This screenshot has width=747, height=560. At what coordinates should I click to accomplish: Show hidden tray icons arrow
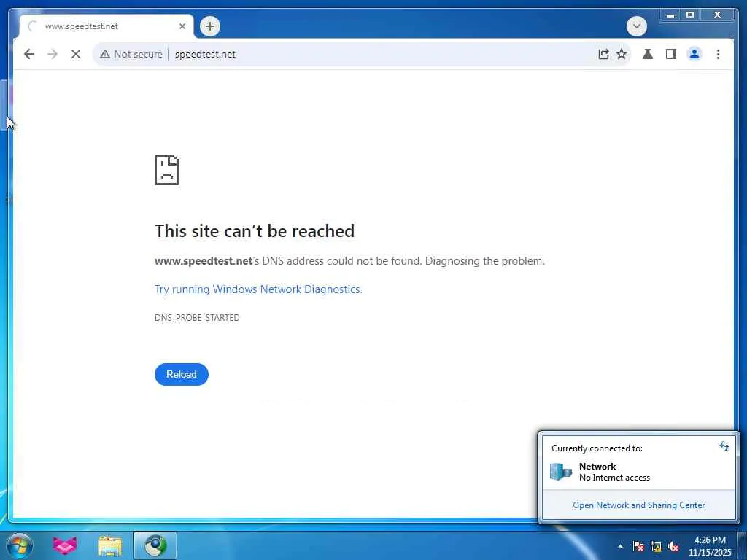coord(620,546)
